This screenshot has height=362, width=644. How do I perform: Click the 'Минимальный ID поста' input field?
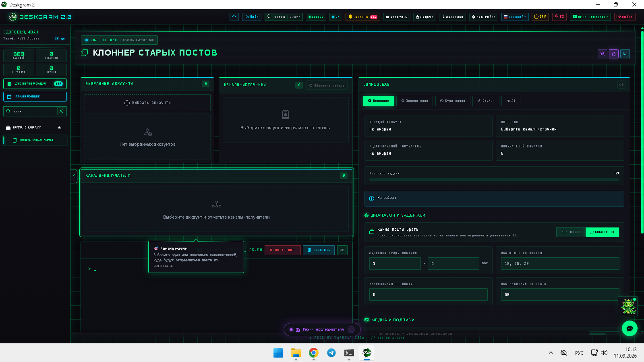coord(428,294)
